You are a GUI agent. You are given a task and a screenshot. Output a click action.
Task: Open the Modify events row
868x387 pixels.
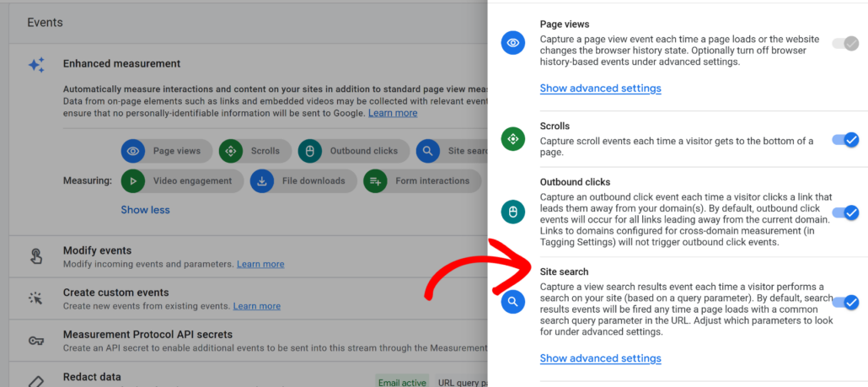pyautogui.click(x=249, y=257)
